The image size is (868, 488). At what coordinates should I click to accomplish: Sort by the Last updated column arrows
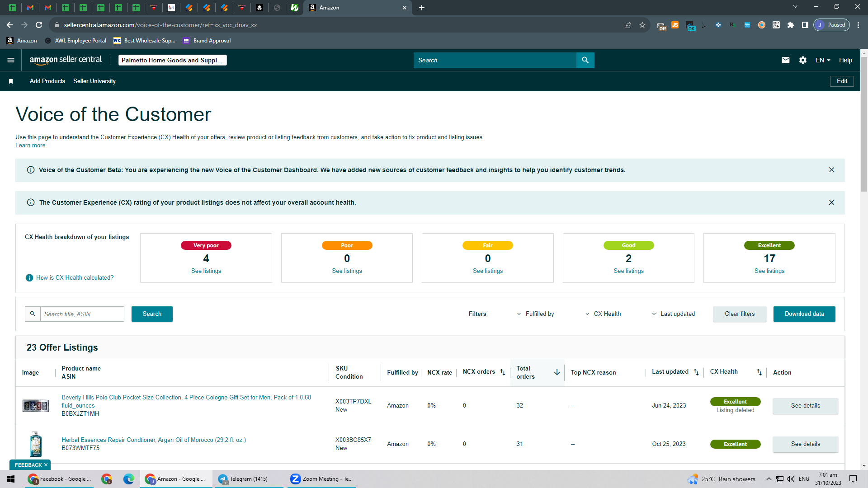coord(696,372)
